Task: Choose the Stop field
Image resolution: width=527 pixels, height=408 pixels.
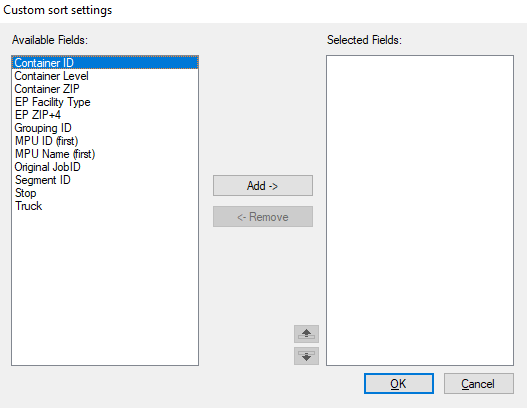Action: point(105,193)
